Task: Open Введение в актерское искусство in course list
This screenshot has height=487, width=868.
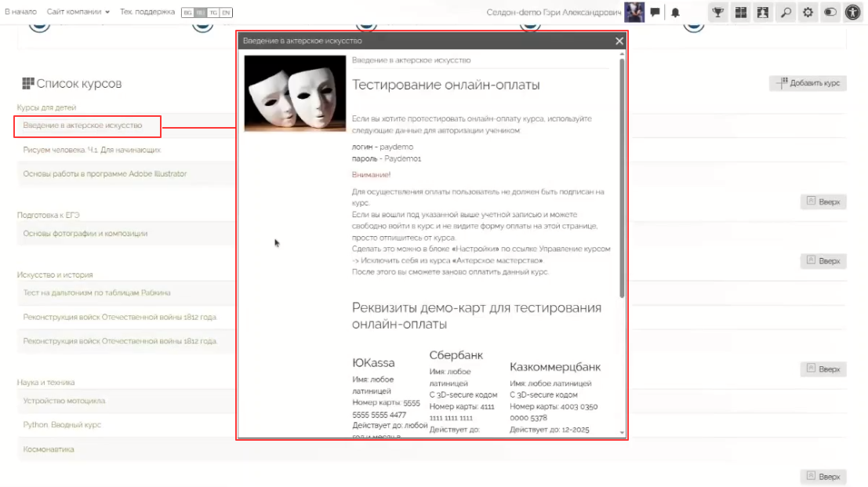Action: [x=82, y=125]
